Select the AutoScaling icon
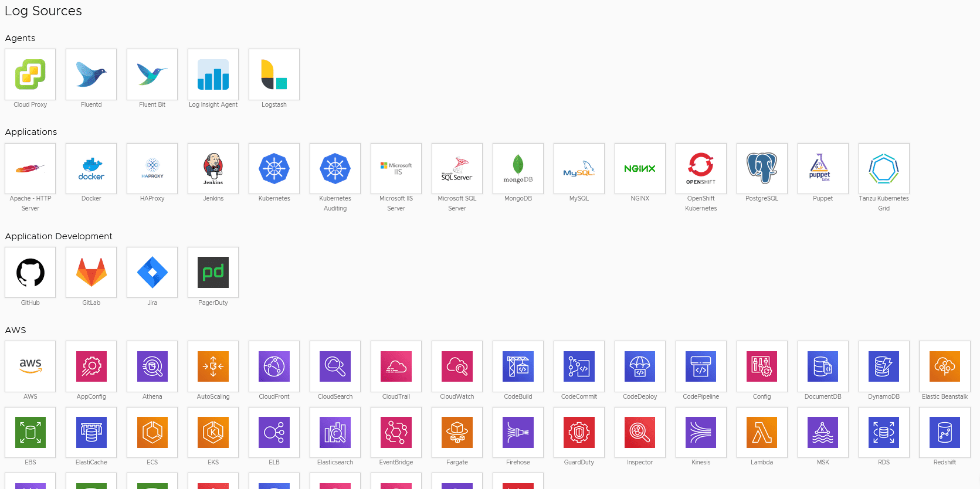This screenshot has width=980, height=489. 213,366
